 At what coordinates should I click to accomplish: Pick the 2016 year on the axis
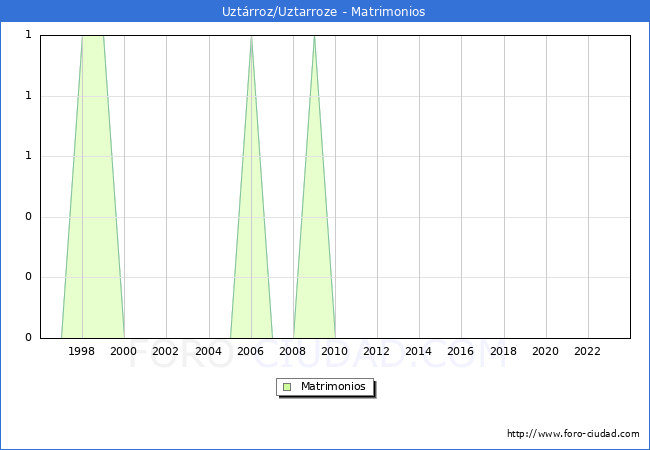click(x=461, y=351)
